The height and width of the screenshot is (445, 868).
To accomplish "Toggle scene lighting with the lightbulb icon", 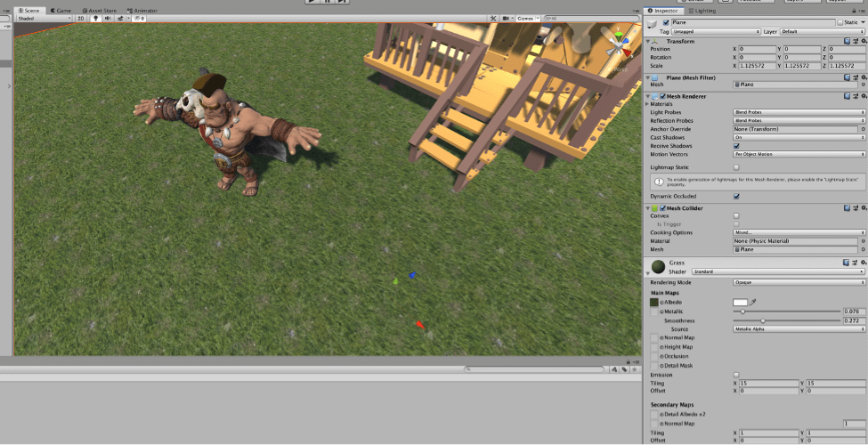I will point(95,19).
